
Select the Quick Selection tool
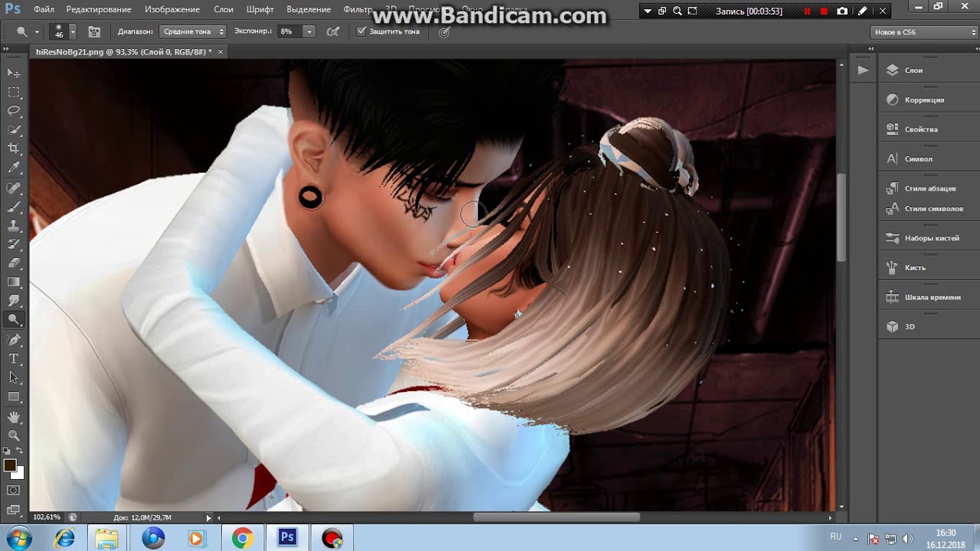pos(14,129)
